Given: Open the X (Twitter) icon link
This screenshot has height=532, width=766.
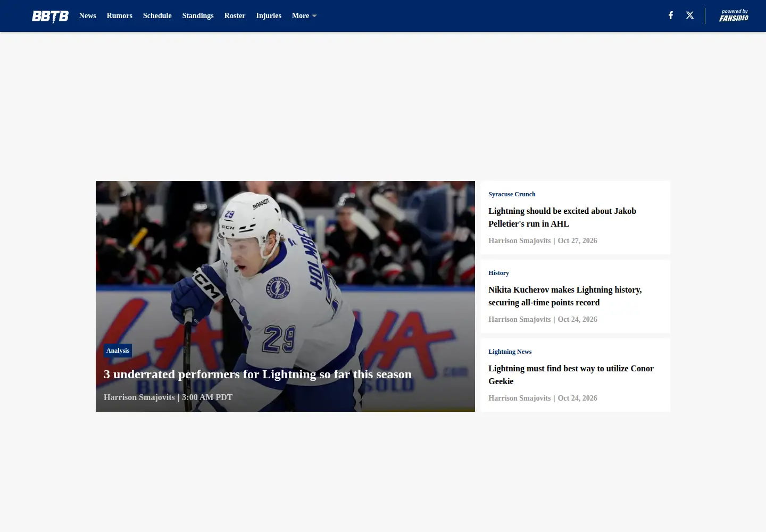Looking at the screenshot, I should click(690, 15).
